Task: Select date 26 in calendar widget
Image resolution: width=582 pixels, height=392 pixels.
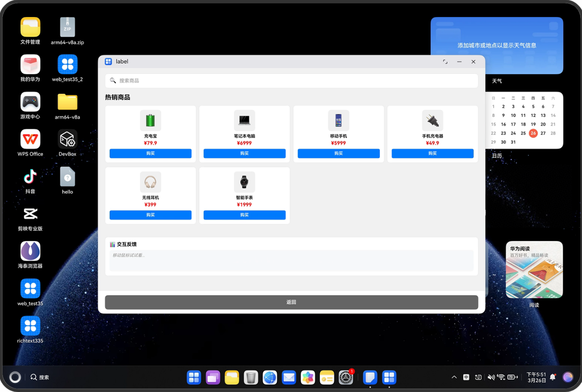Action: click(x=533, y=133)
